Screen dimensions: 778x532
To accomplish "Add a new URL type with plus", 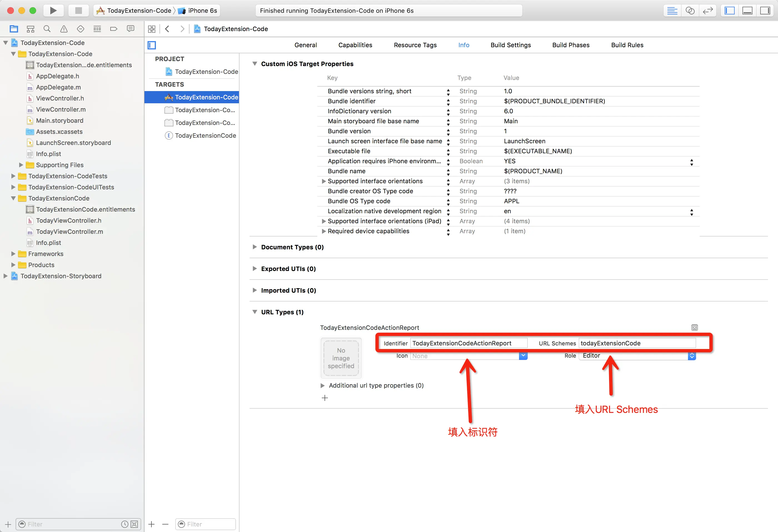I will pos(325,398).
